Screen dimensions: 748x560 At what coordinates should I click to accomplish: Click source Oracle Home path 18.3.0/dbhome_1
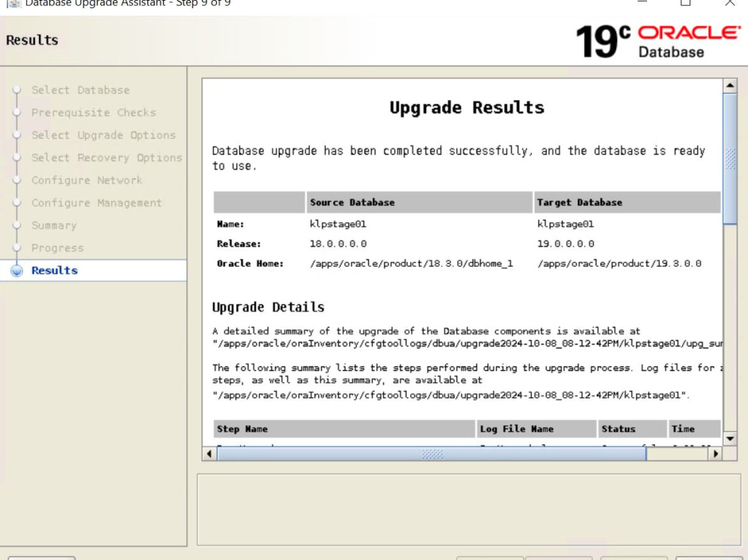pos(411,263)
